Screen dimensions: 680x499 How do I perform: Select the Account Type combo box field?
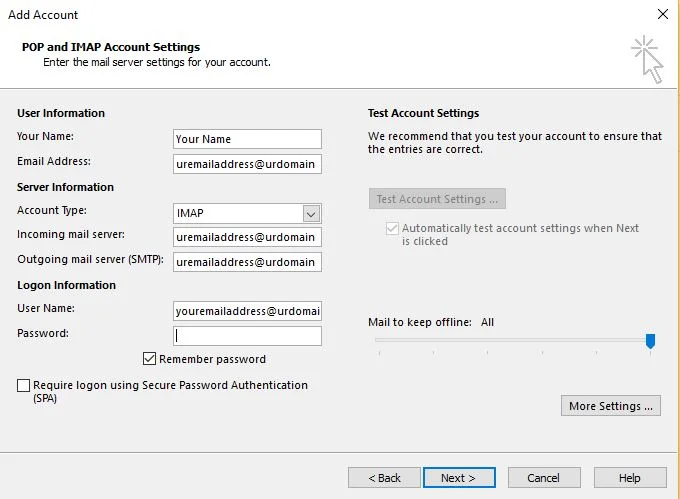(x=247, y=213)
